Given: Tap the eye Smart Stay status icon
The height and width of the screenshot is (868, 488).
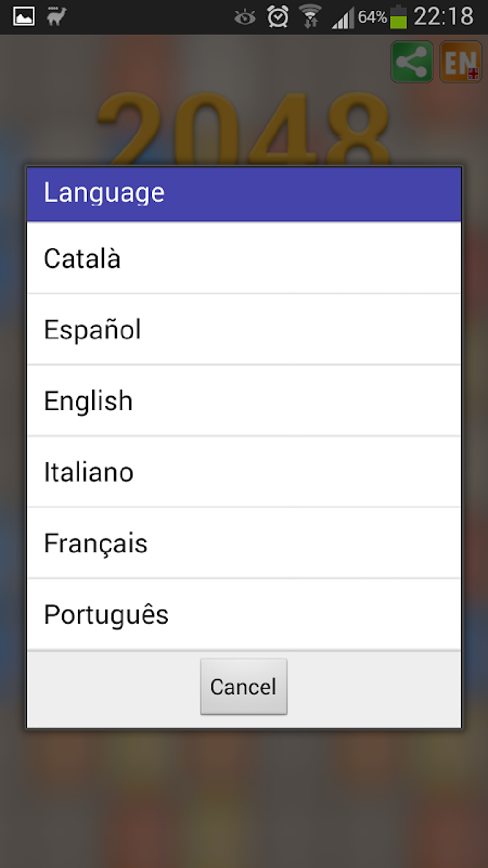Looking at the screenshot, I should (245, 18).
